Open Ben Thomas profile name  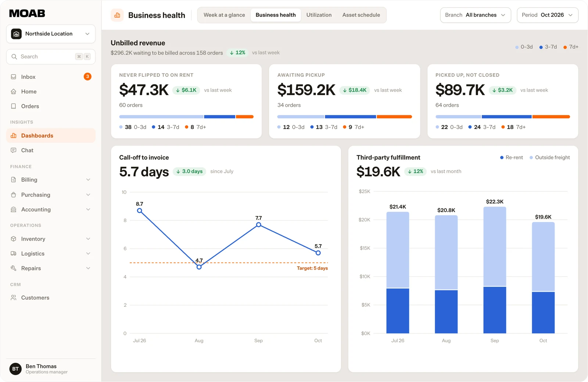coord(41,366)
